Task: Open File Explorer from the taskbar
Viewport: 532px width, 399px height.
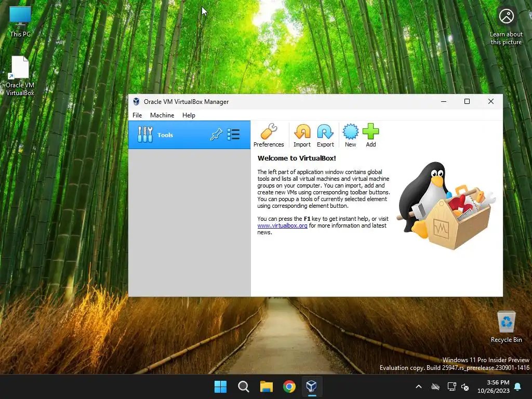Action: click(267, 387)
